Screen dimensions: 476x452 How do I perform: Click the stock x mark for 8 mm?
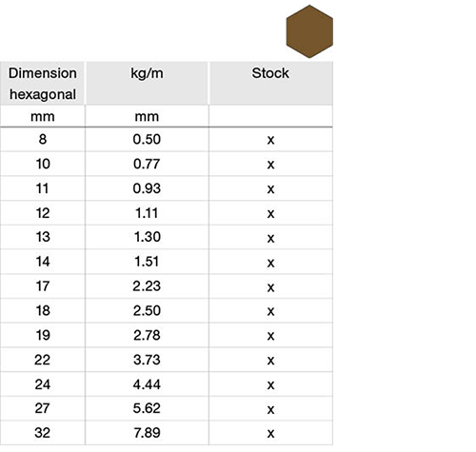click(x=270, y=140)
